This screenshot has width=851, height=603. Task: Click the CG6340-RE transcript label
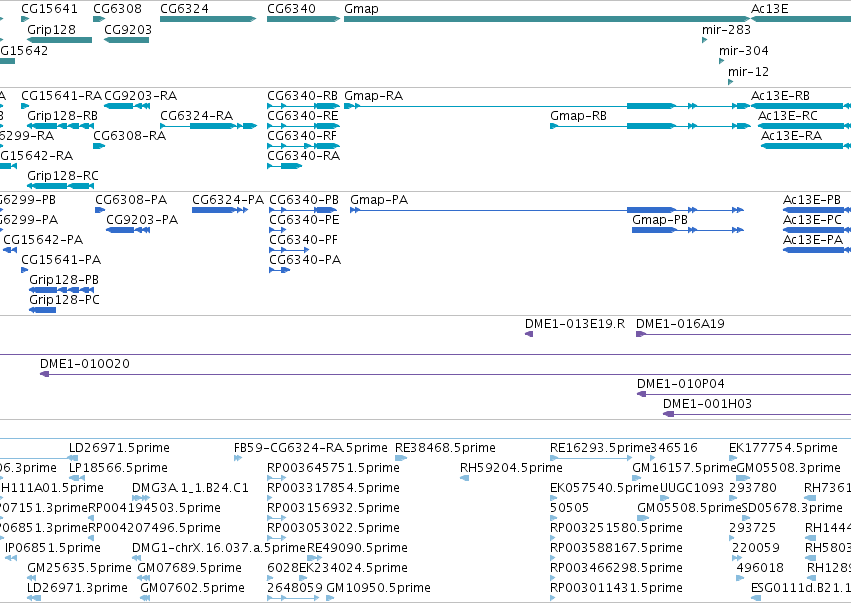point(302,116)
